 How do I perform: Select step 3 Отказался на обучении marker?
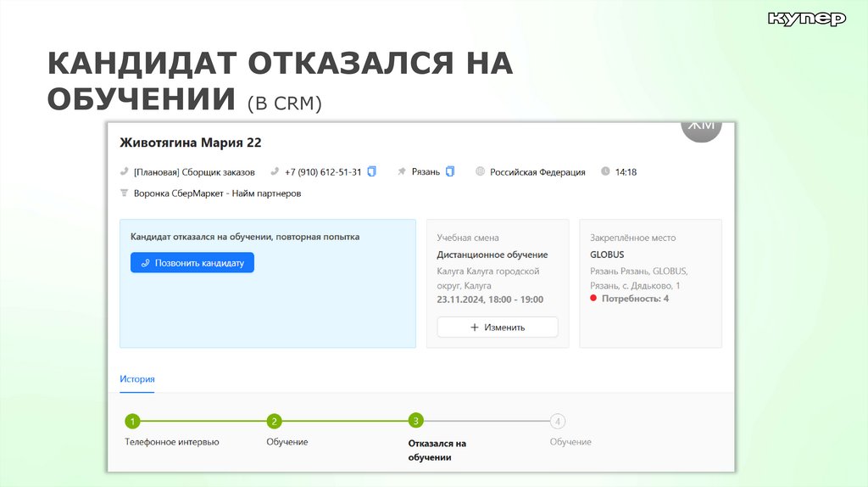415,421
